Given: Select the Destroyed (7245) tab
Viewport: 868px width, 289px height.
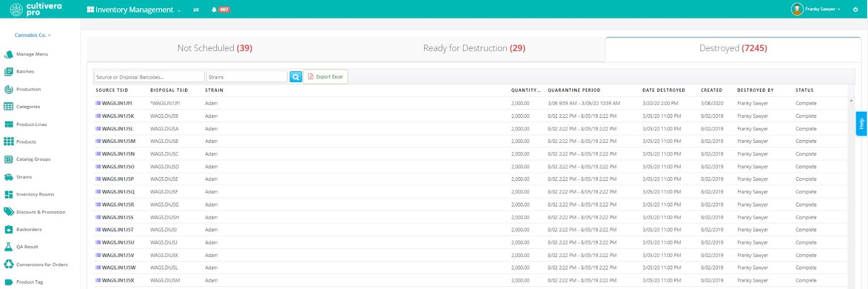Looking at the screenshot, I should [x=733, y=48].
